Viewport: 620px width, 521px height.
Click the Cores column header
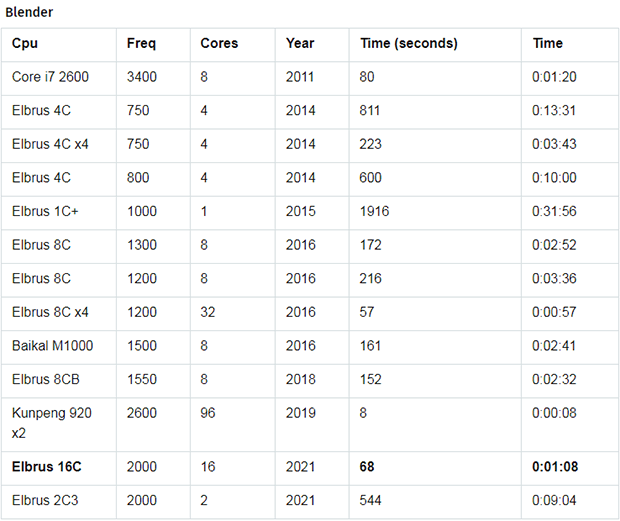pos(219,43)
